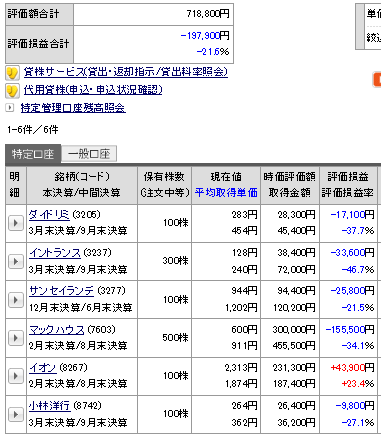This screenshot has height=437, width=381.
Task: Click マックハウス acquisition amount 455,500円
Action: tap(294, 346)
